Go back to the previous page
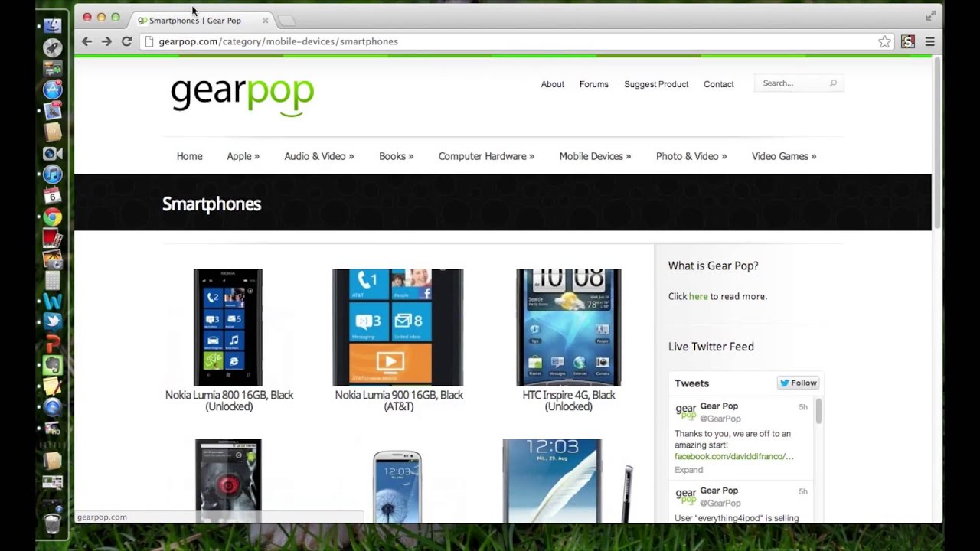This screenshot has width=980, height=551. pyautogui.click(x=87, y=41)
